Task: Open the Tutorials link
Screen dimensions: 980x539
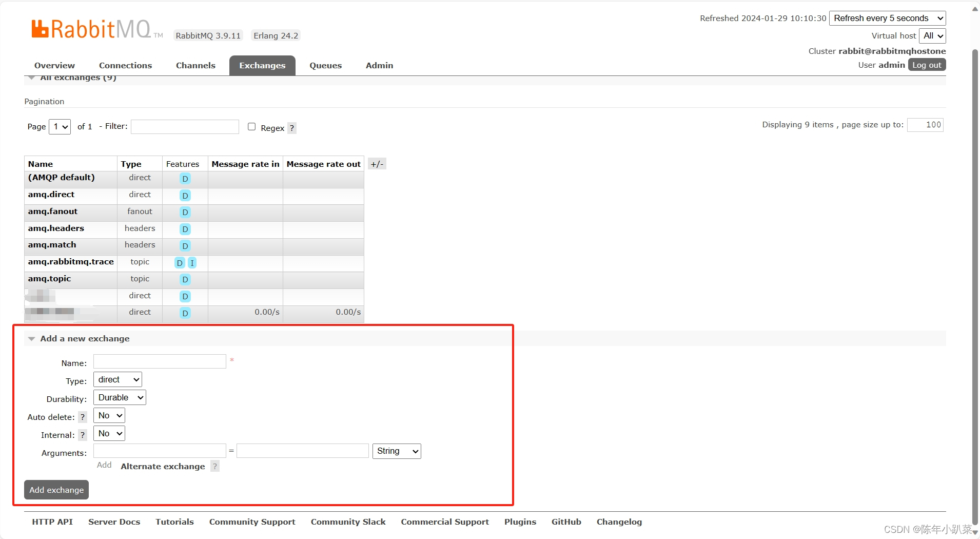Action: tap(174, 522)
